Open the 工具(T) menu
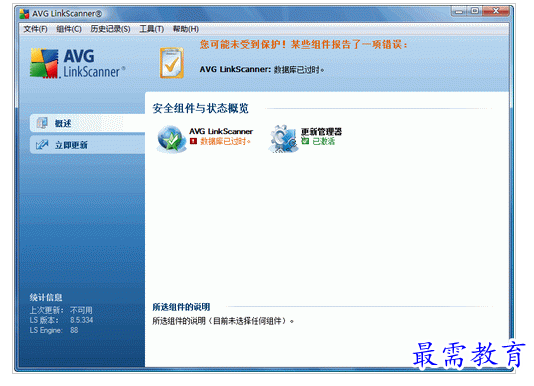 (x=152, y=29)
